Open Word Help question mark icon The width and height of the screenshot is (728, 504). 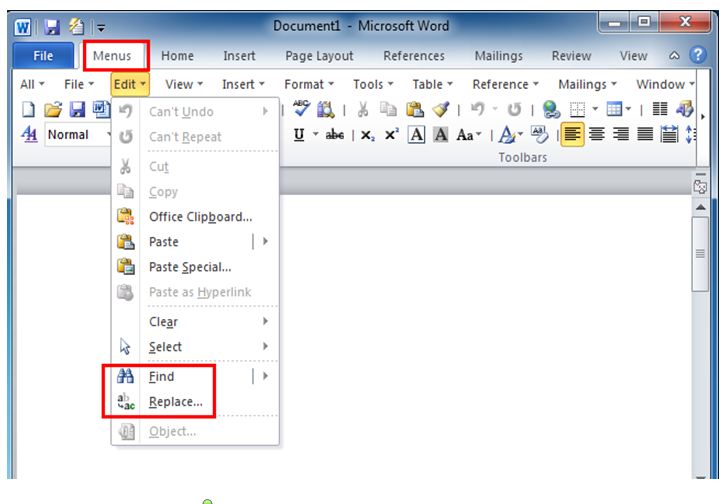699,56
